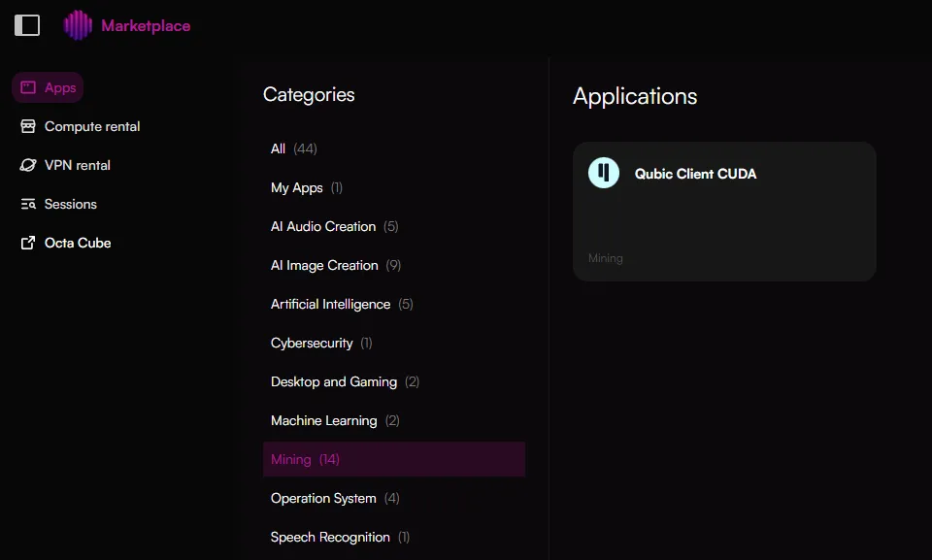Viewport: 932px width, 560px height.
Task: Click the Qubic Client CUDA title
Action: tap(695, 174)
